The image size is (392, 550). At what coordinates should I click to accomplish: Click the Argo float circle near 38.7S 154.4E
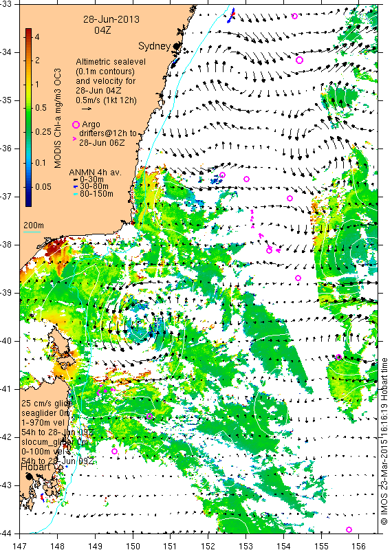point(298,278)
